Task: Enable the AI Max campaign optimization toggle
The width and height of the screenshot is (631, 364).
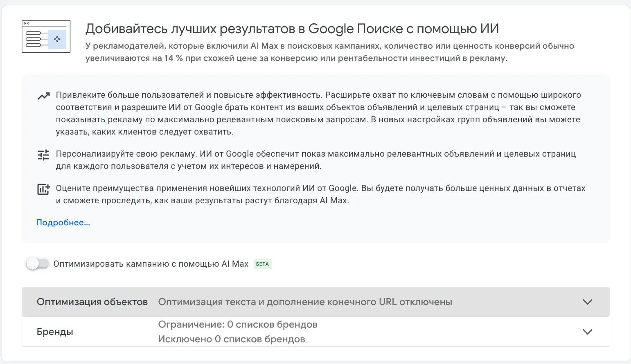Action: tap(38, 264)
